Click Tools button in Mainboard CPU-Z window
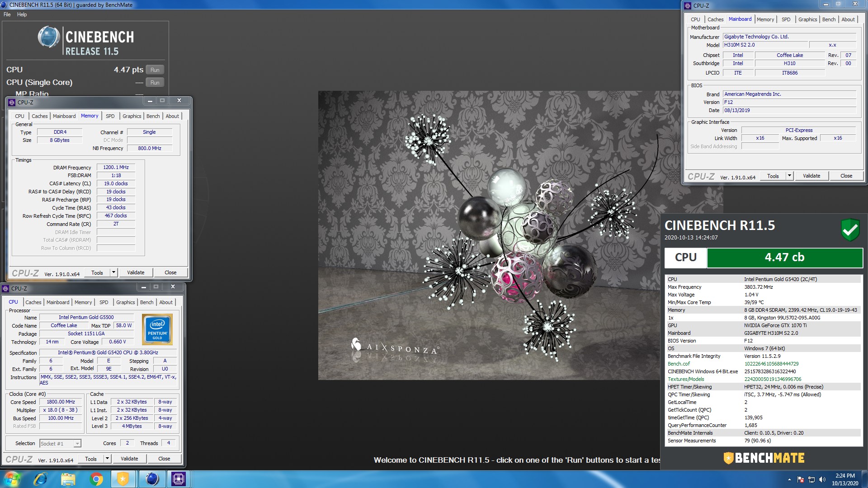The image size is (868, 488). (773, 176)
